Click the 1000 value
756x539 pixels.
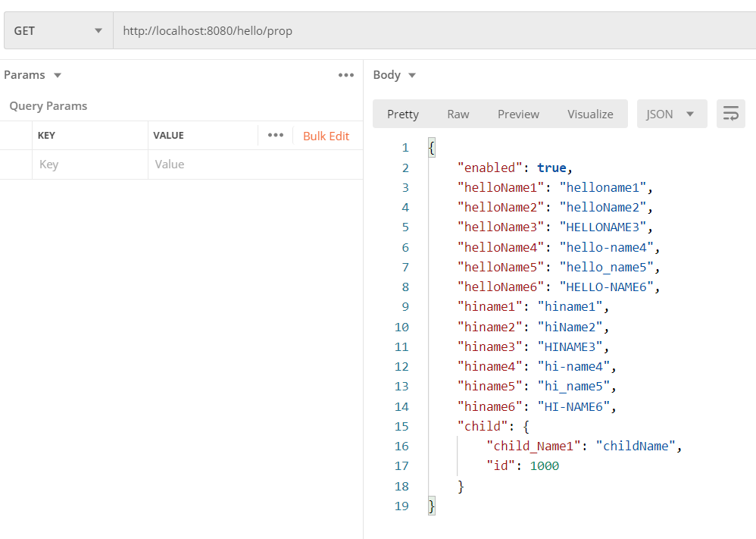click(x=545, y=466)
